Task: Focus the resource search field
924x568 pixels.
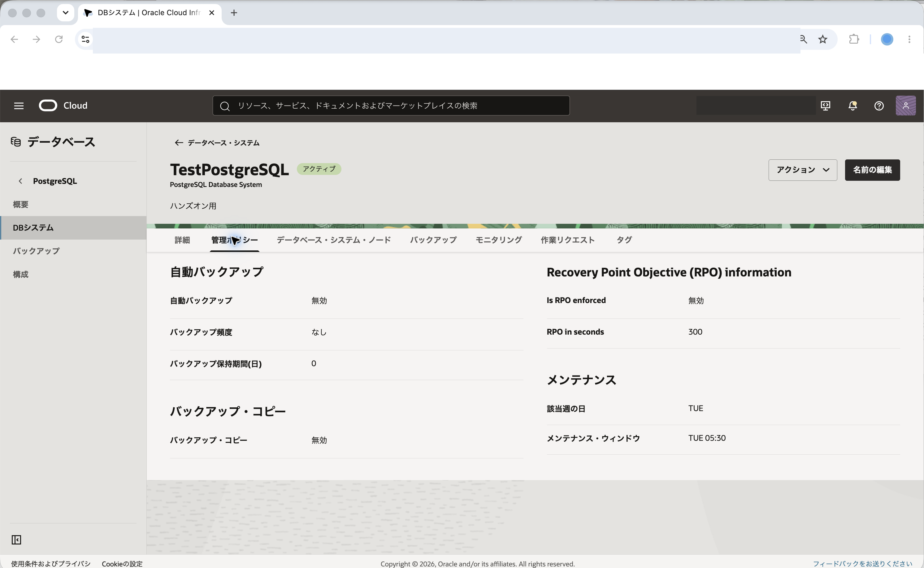Action: tap(391, 106)
